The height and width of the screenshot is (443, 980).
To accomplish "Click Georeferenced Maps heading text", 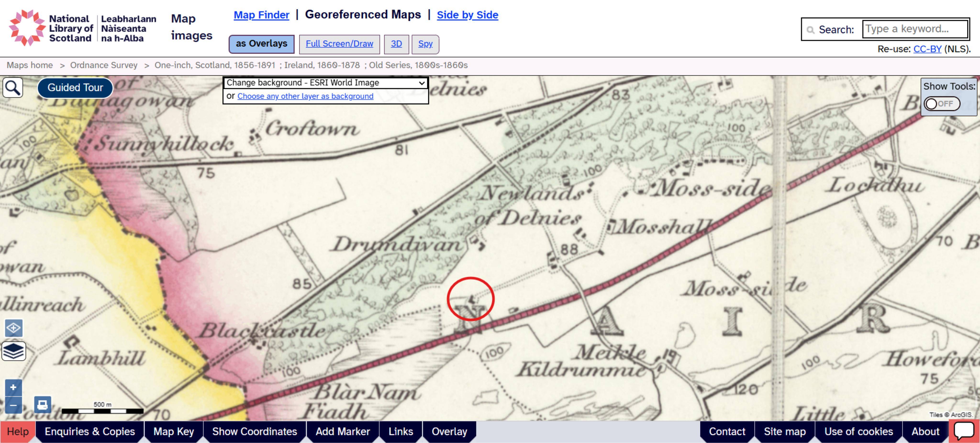I will (x=362, y=14).
